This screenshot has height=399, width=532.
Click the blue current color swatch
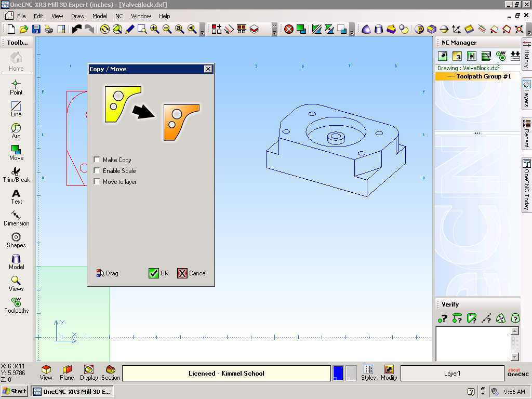tap(338, 373)
